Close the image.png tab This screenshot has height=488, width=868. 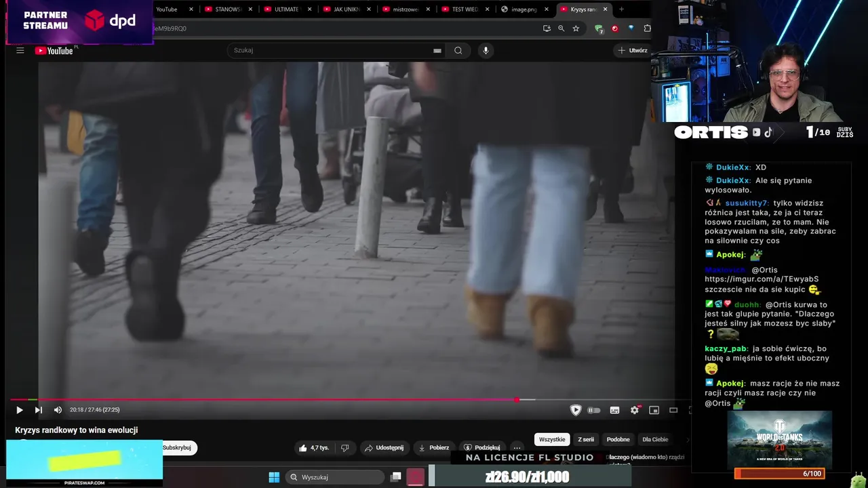(547, 9)
